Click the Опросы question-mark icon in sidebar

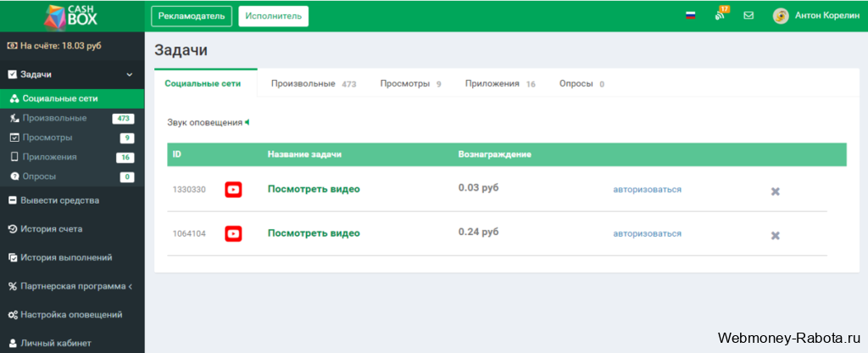[15, 176]
